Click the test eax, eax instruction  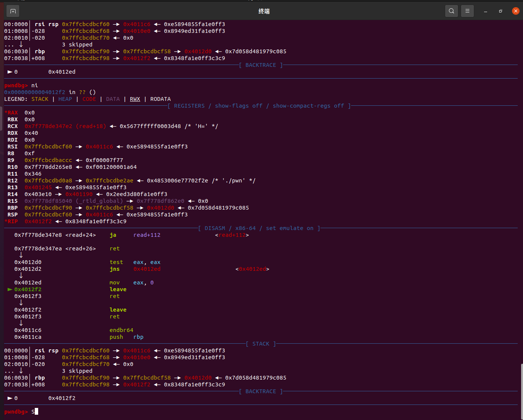135,262
